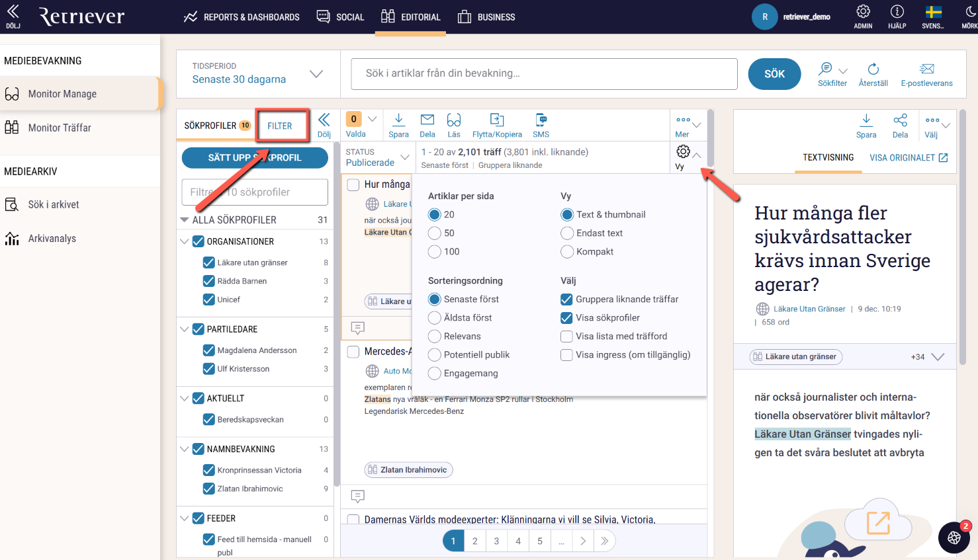The image size is (978, 560).
Task: Click Spara icon in article preview panel
Action: pos(866,120)
